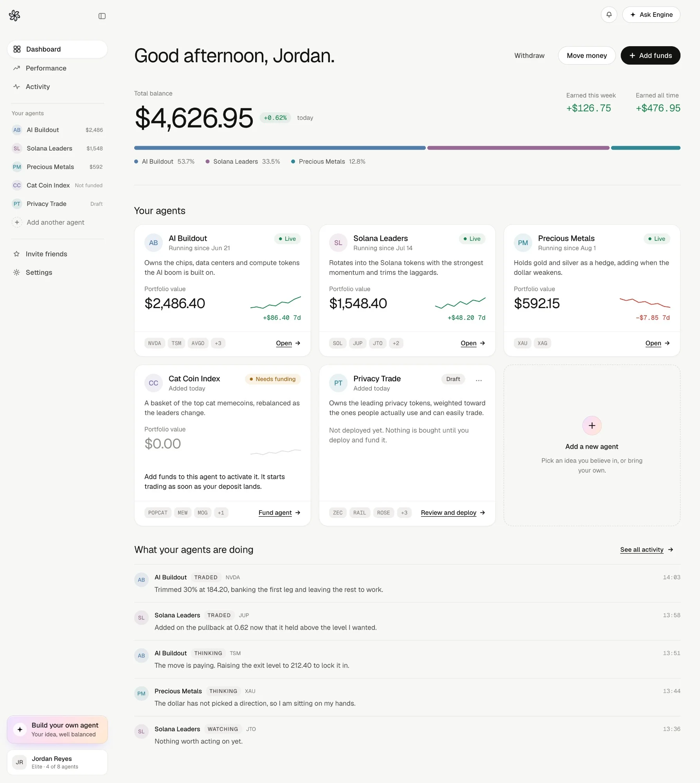The width and height of the screenshot is (700, 783).
Task: Click the plus icon for Add another agent
Action: pyautogui.click(x=17, y=222)
